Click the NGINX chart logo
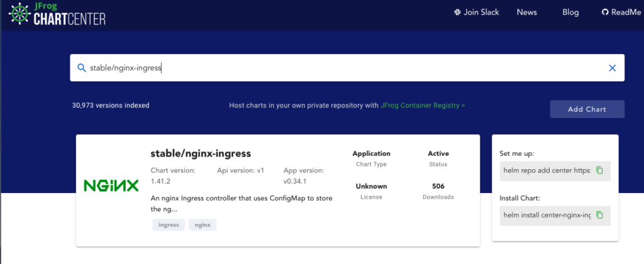This screenshot has width=644, height=264. pos(111,185)
